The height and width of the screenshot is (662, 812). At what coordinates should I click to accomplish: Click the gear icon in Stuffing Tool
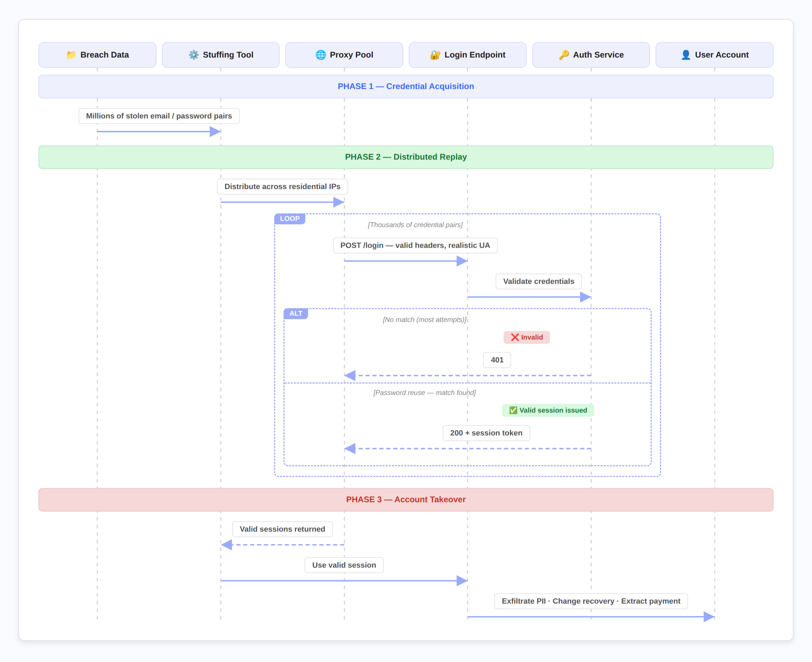[x=194, y=55]
